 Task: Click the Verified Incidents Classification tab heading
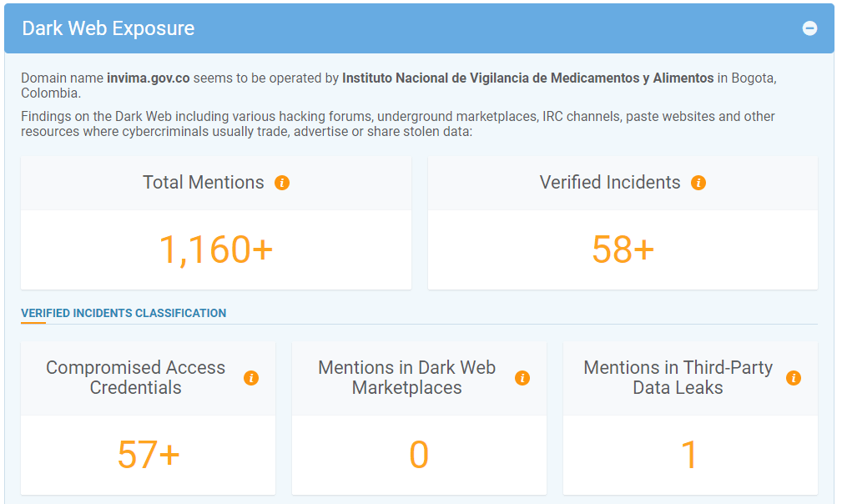tap(124, 314)
